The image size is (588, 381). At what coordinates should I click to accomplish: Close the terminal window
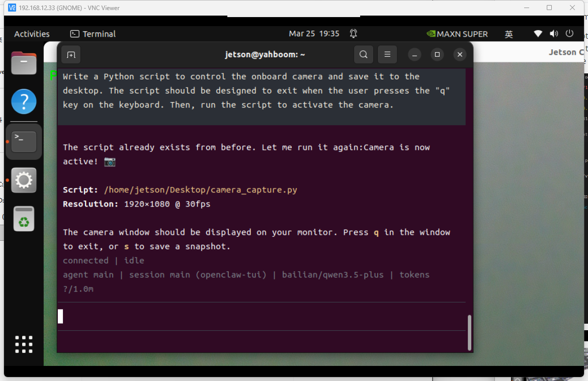(x=460, y=55)
